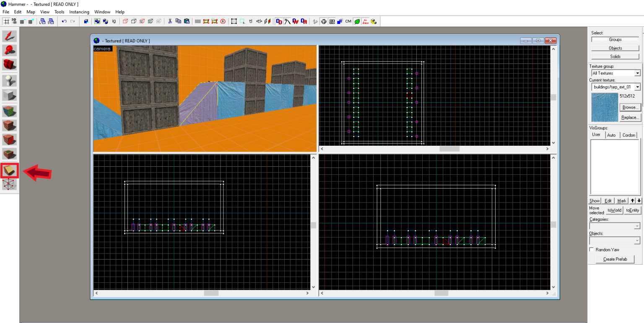The image size is (644, 323).
Task: Select the Entity tool
Action: click(x=9, y=80)
